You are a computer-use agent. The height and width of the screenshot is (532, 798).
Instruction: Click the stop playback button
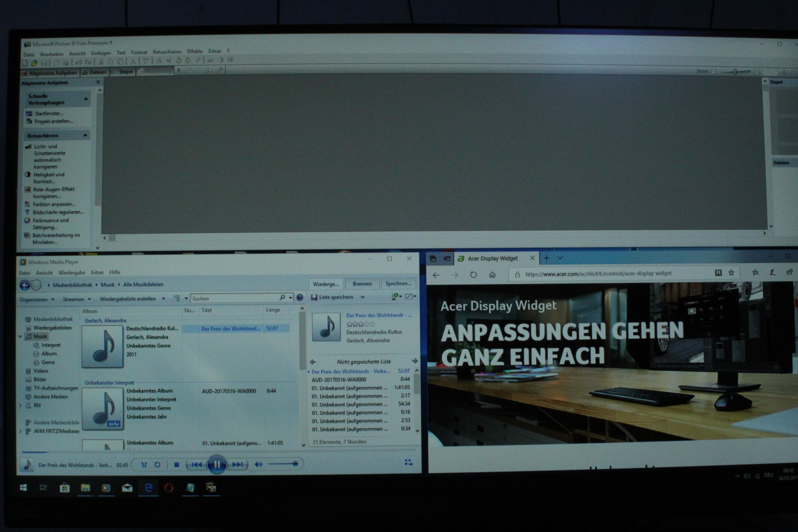click(176, 464)
